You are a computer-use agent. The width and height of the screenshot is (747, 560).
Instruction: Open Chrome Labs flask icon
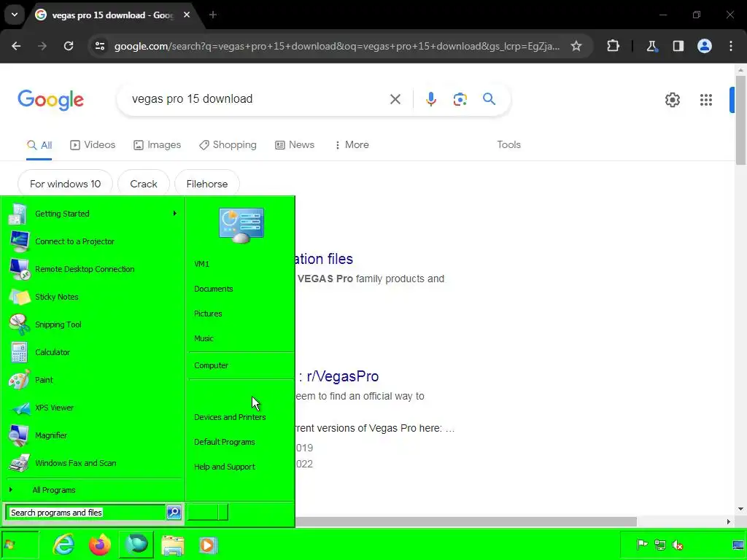point(651,46)
